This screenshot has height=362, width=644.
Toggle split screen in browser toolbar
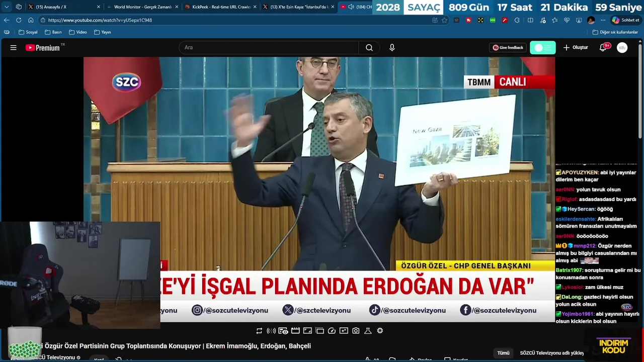(530, 20)
